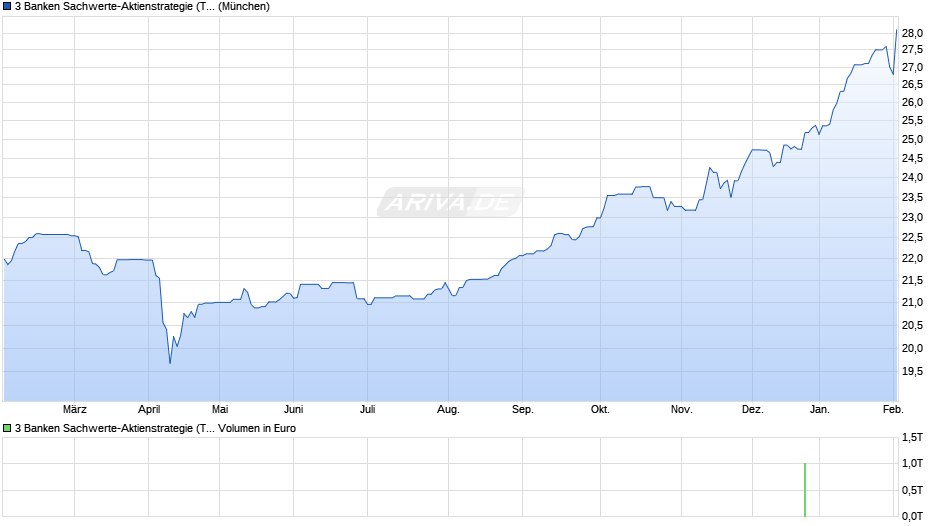Click the '22,0' price axis value
The image size is (940, 526).
[x=912, y=259]
